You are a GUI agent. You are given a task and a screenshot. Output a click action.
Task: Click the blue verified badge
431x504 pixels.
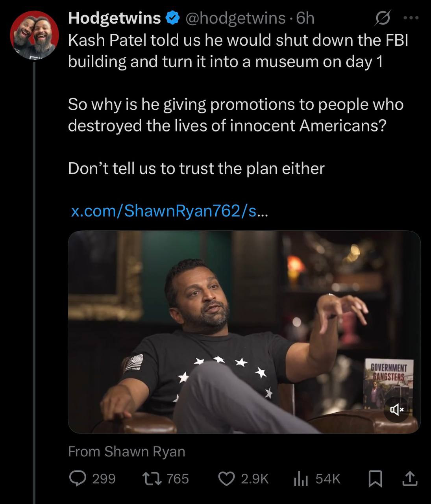[x=172, y=18]
